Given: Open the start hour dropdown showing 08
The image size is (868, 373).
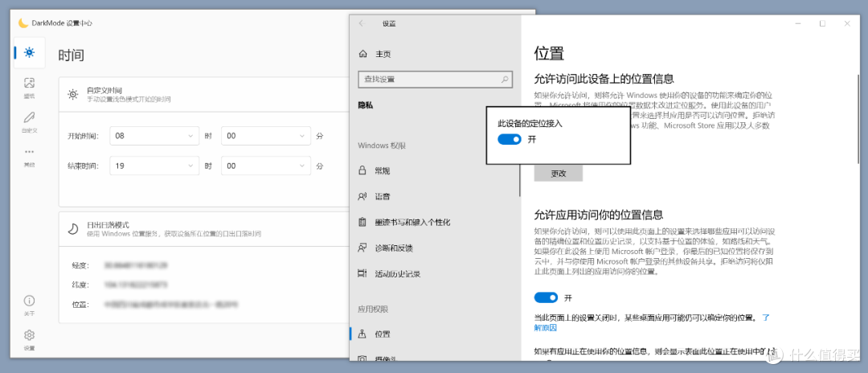Looking at the screenshot, I should click(154, 136).
